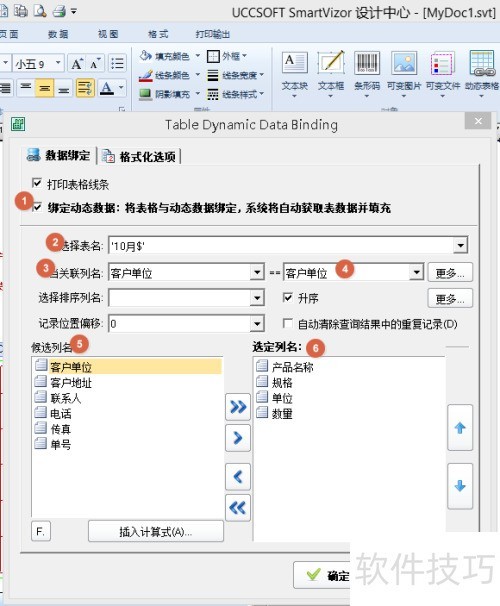
Task: Click the fill color (填充颜色) paint bucket
Action: tap(146, 56)
